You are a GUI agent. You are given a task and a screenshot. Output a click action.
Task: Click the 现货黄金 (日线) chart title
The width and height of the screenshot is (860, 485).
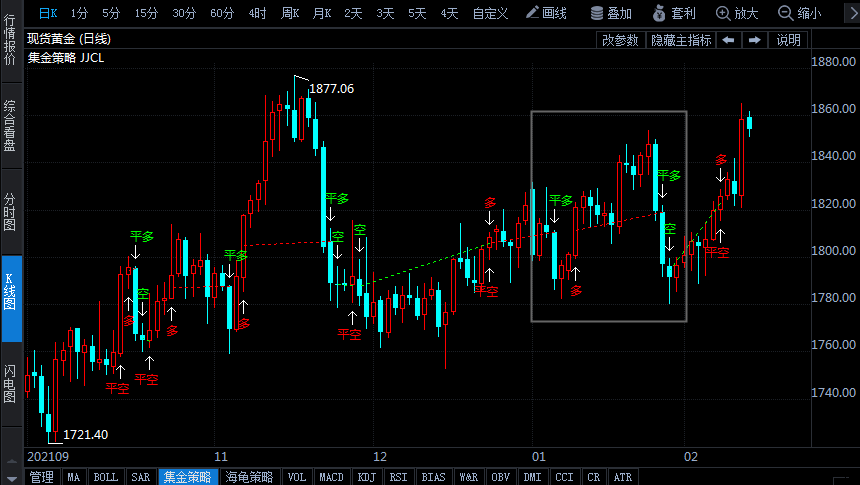click(69, 38)
